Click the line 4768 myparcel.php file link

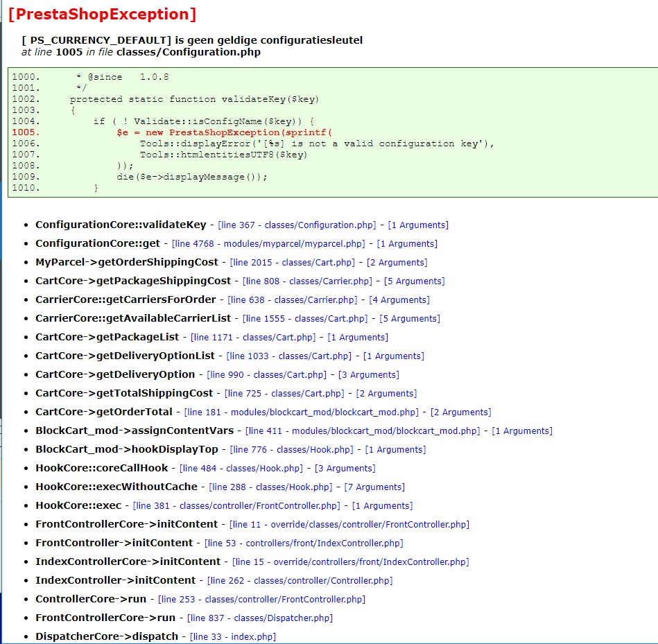pyautogui.click(x=269, y=244)
